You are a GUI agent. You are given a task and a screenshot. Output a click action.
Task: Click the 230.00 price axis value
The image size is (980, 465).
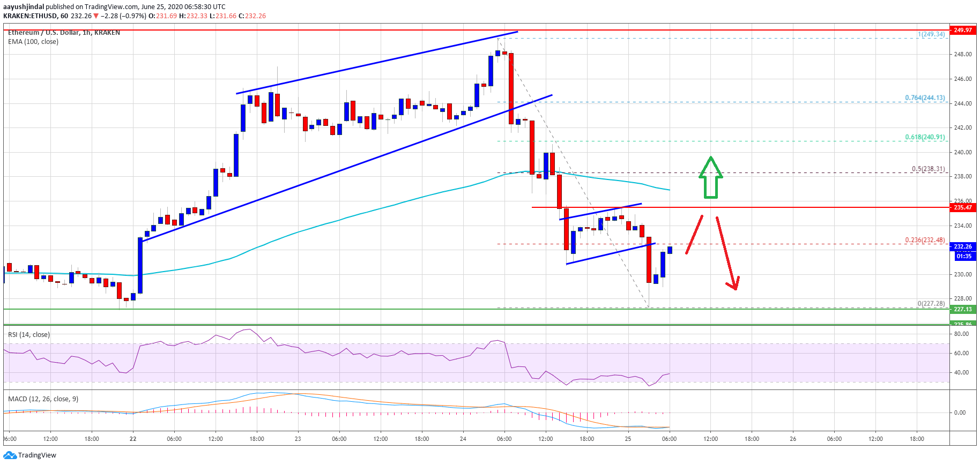[963, 274]
